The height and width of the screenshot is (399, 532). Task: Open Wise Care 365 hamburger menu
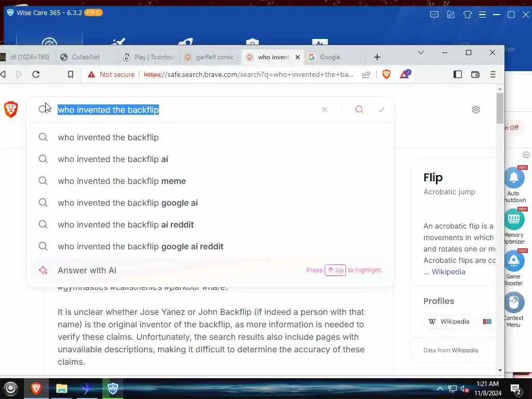coord(482,15)
